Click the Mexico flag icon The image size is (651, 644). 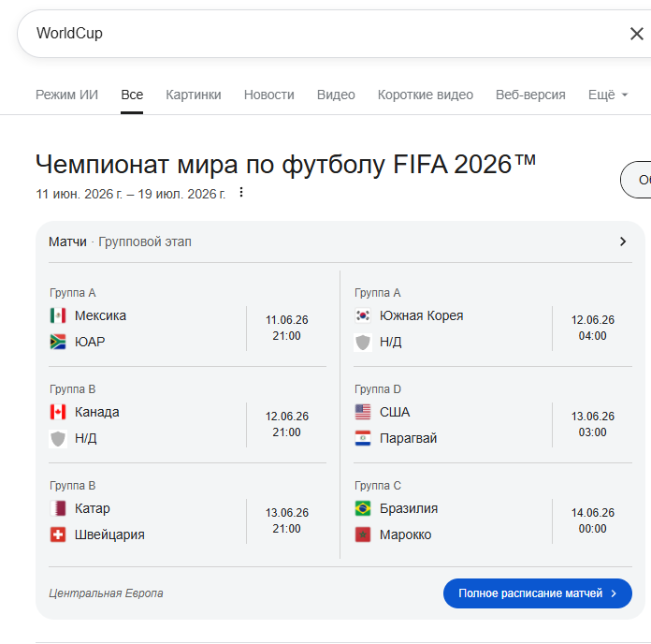[x=58, y=315]
